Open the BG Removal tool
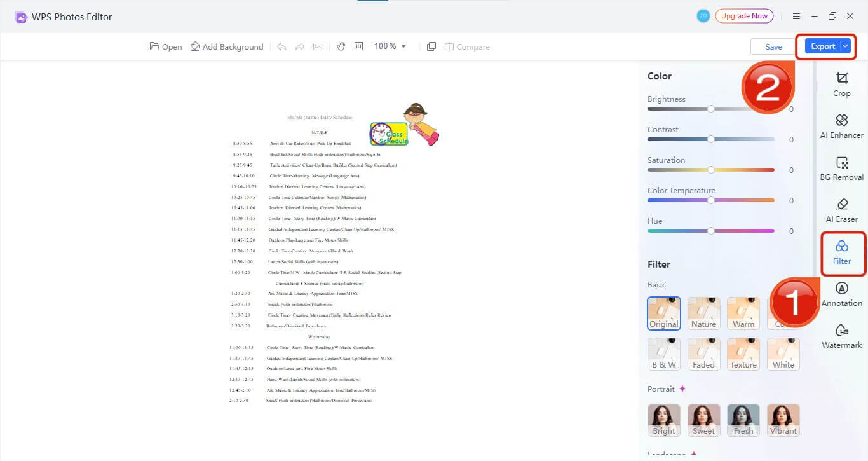 point(841,168)
